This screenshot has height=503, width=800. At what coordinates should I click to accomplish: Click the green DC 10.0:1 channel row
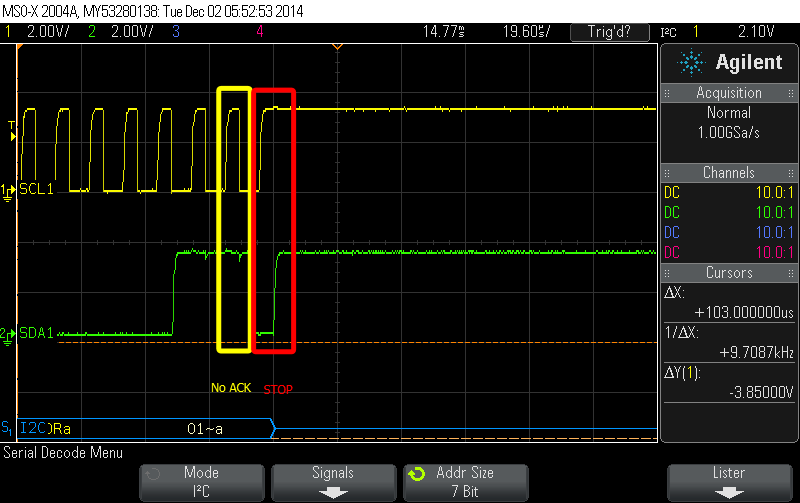[729, 212]
